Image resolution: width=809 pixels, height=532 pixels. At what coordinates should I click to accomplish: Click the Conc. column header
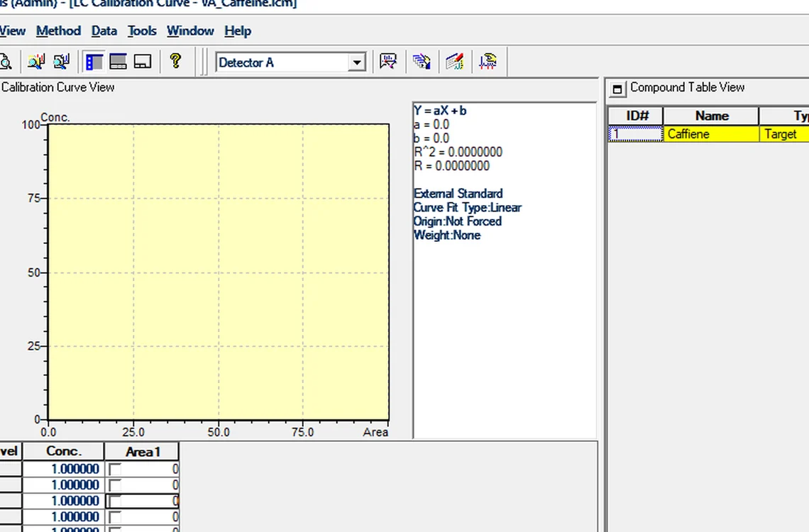(x=63, y=451)
